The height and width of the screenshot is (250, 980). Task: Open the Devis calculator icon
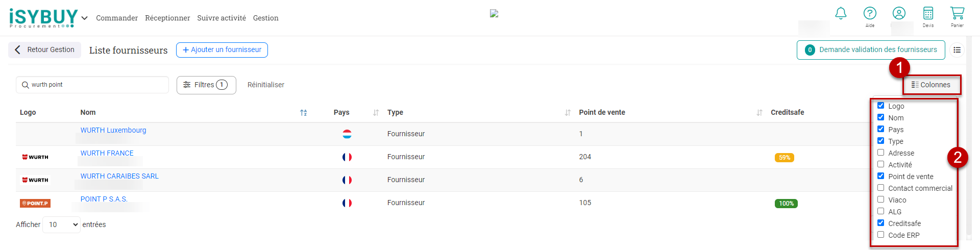click(x=928, y=13)
